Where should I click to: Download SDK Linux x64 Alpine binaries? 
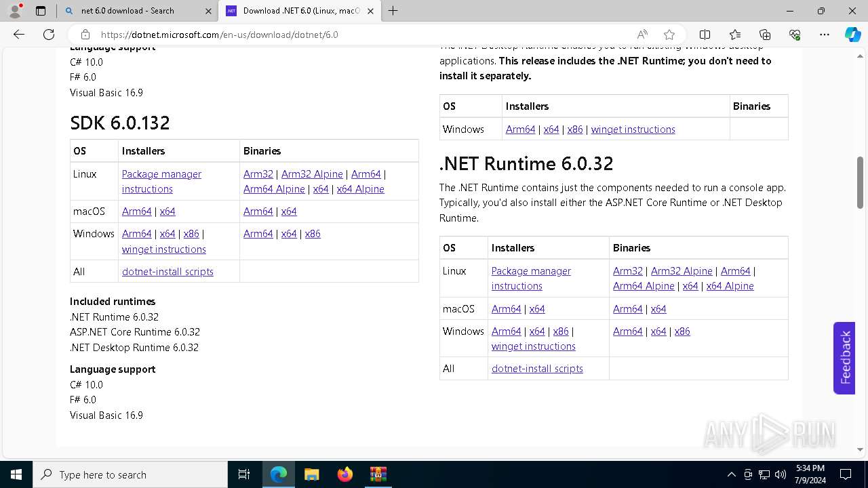coord(360,189)
